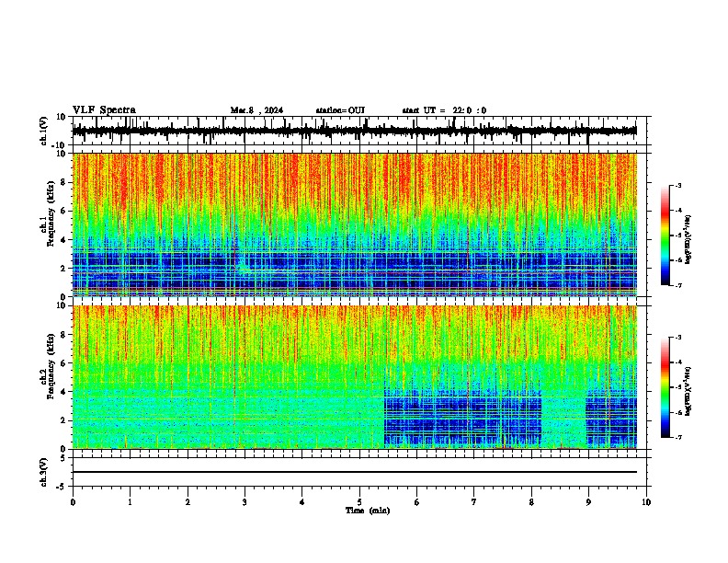Image resolution: width=728 pixels, height=563 pixels.
Task: Click the ch.1 spectrogram color scale bar
Action: [x=665, y=236]
